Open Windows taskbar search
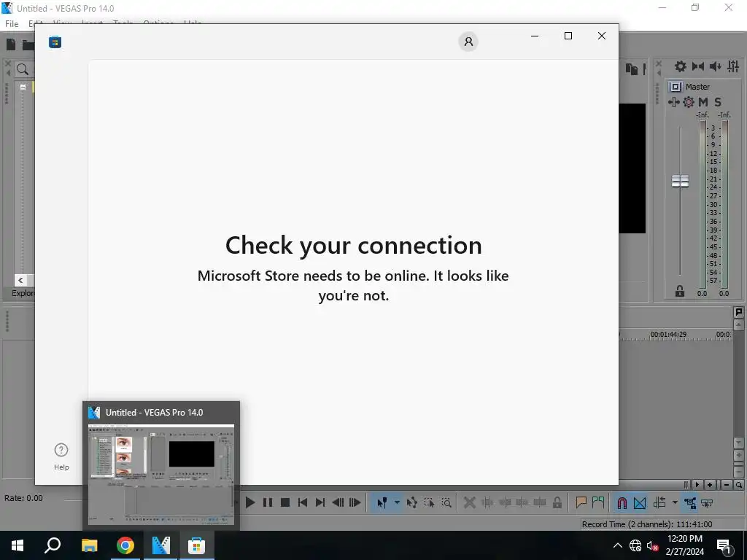Viewport: 747px width, 560px height. (x=53, y=545)
